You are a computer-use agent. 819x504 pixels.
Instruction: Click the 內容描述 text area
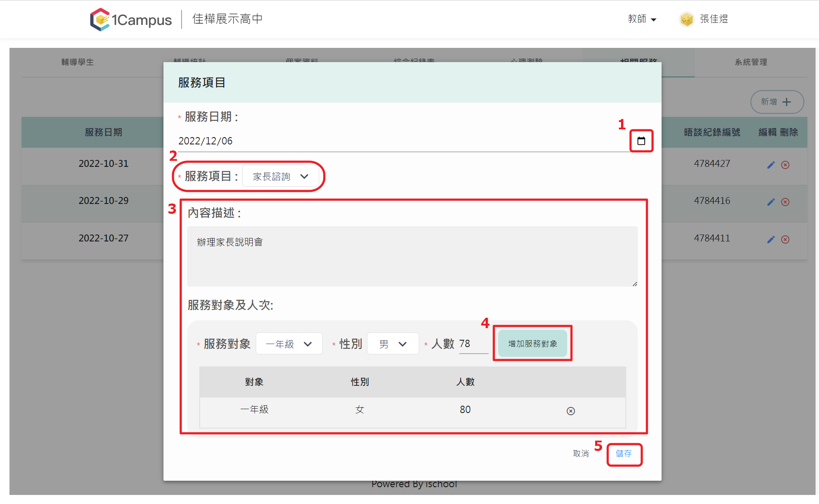click(x=412, y=257)
